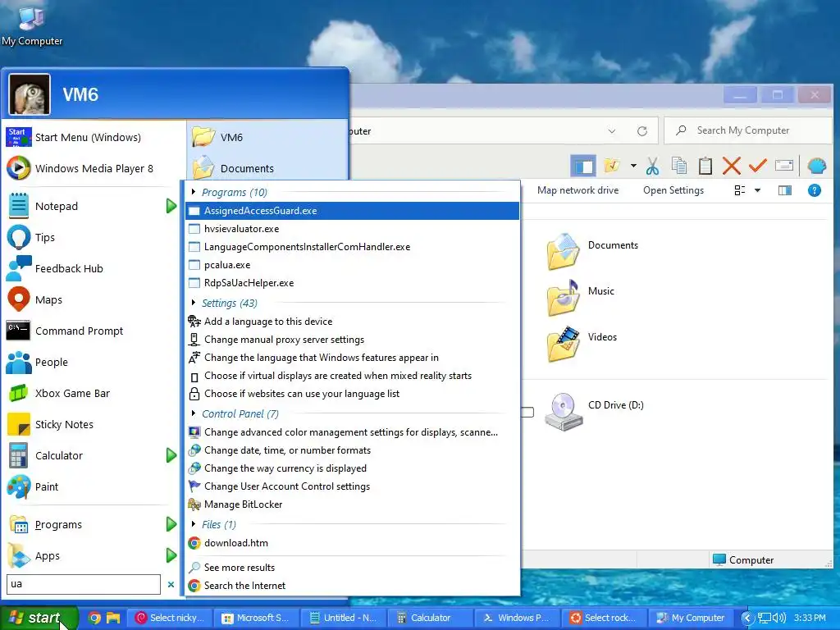Clear the start menu search box
This screenshot has height=630, width=840.
point(171,584)
